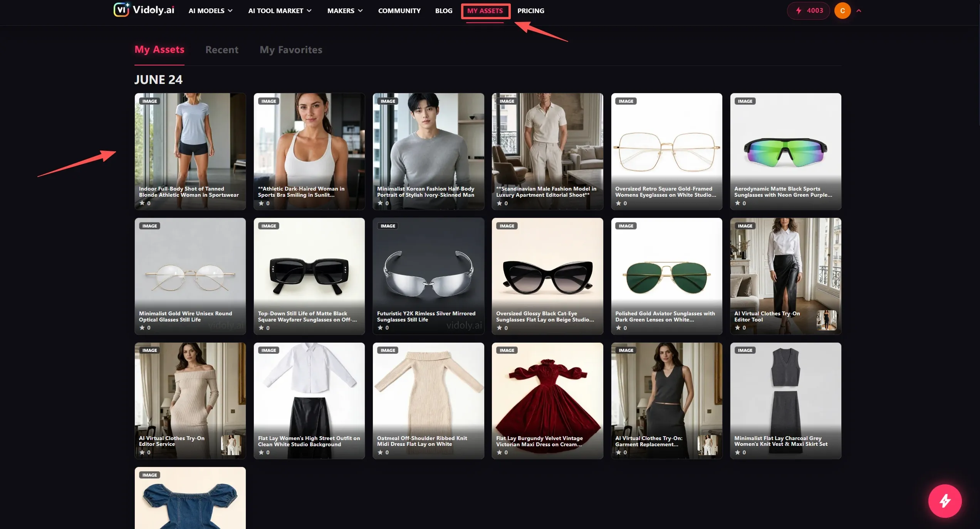Collapse the account menu chevron
This screenshot has height=529, width=980.
859,11
